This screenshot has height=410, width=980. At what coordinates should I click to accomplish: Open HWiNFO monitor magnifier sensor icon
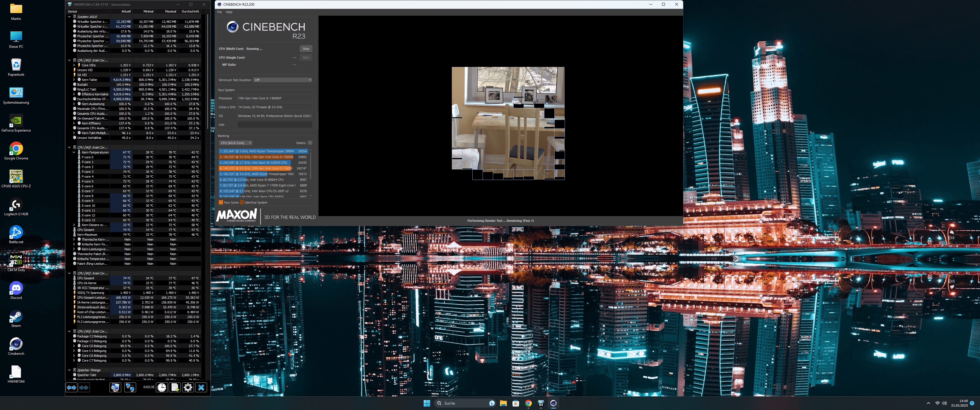coord(115,387)
